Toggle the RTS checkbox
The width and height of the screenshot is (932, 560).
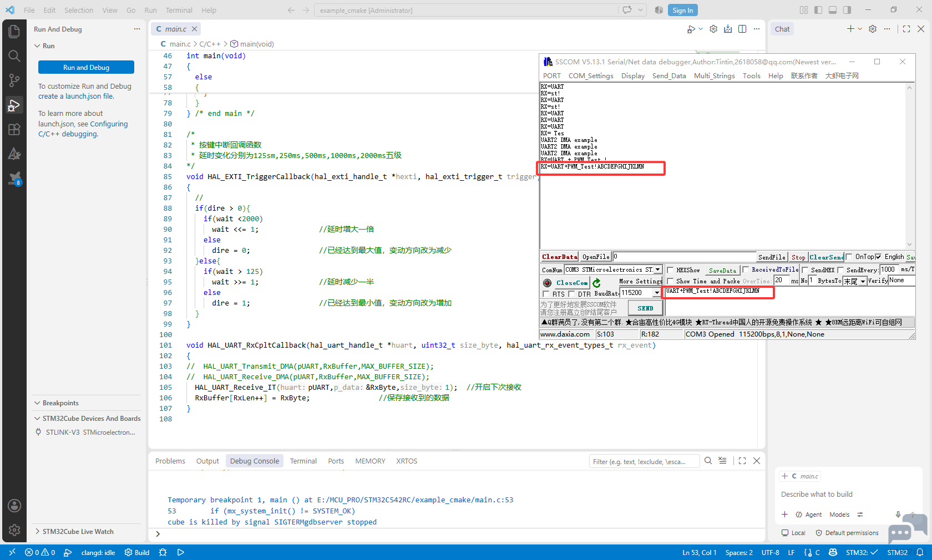click(x=546, y=294)
